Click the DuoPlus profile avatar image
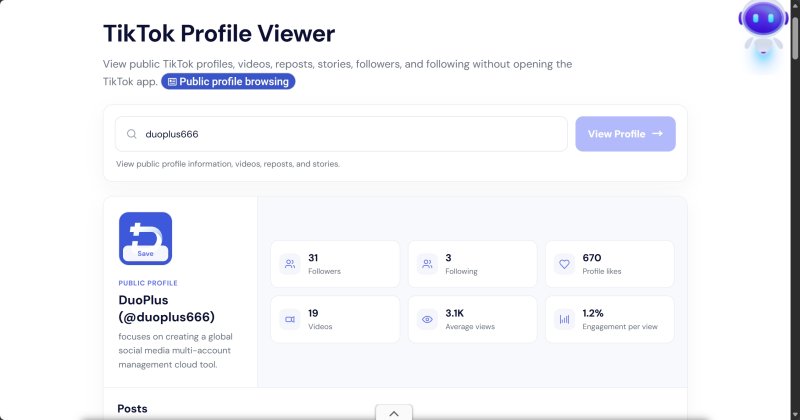 click(x=145, y=238)
